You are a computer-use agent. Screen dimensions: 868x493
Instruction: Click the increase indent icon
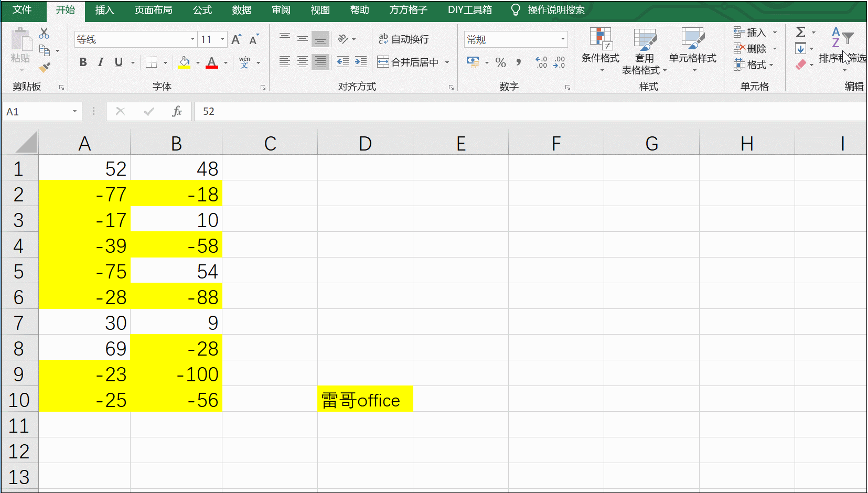tap(361, 62)
